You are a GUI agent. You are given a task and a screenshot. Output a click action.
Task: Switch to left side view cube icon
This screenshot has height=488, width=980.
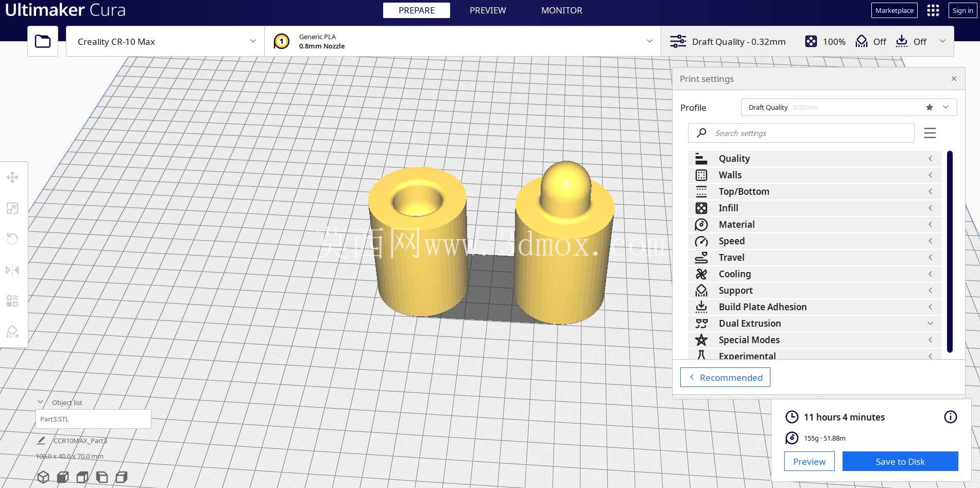point(102,477)
